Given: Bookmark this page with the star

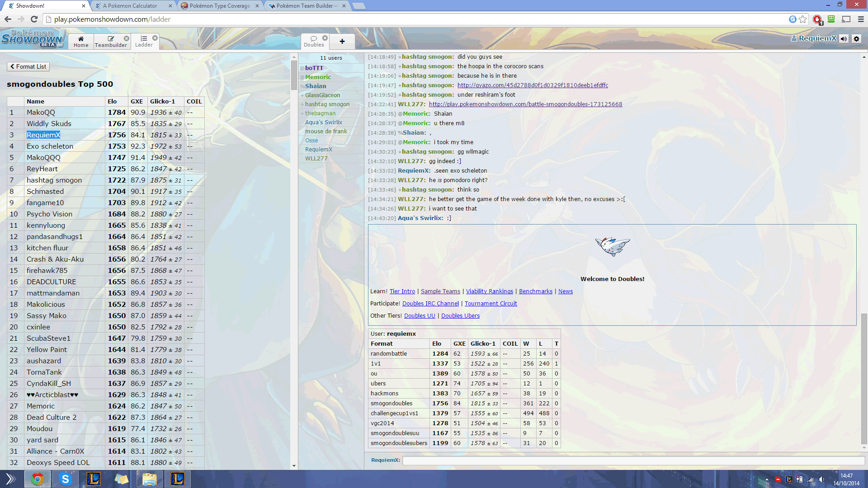Looking at the screenshot, I should point(803,19).
